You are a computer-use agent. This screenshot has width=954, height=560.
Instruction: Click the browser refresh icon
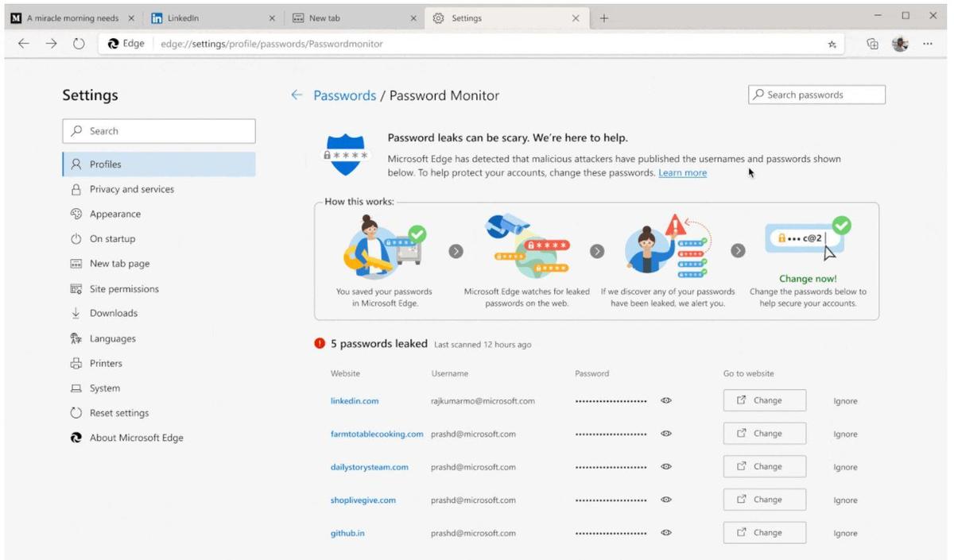pyautogui.click(x=79, y=44)
